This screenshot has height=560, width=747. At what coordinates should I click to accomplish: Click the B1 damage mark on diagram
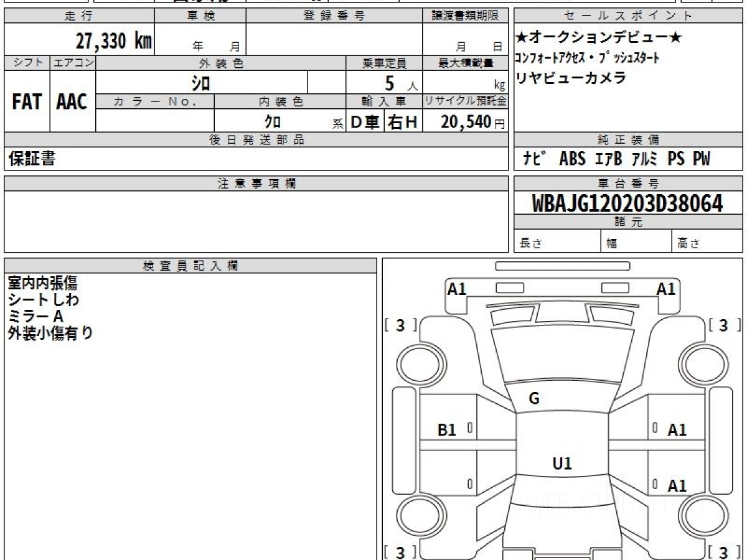pos(447,429)
